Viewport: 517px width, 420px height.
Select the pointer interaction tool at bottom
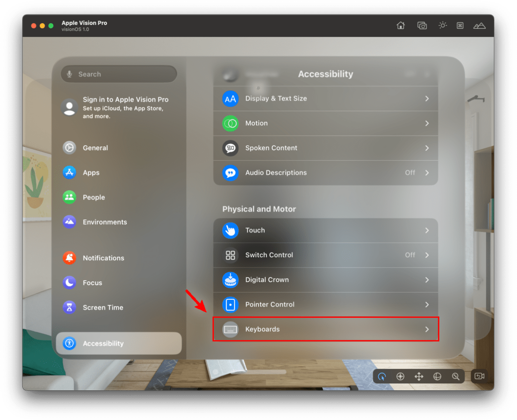pos(382,376)
